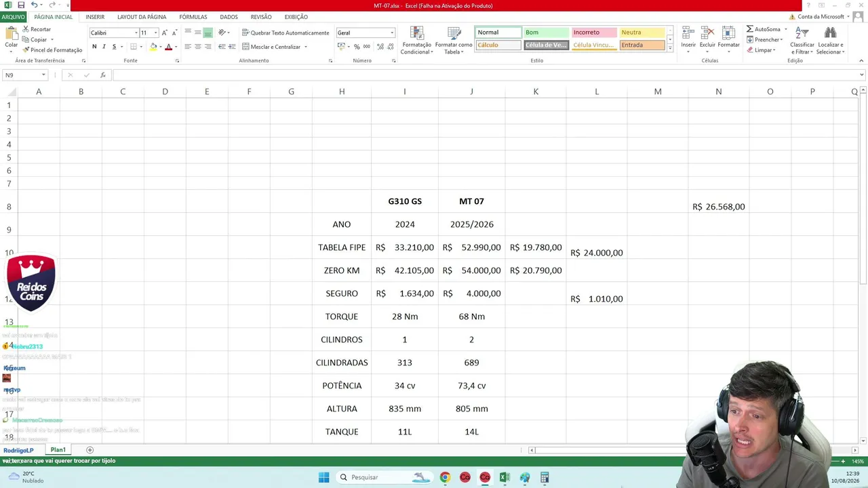Open the Calibri font name dropdown
Image resolution: width=868 pixels, height=488 pixels.
(136, 33)
